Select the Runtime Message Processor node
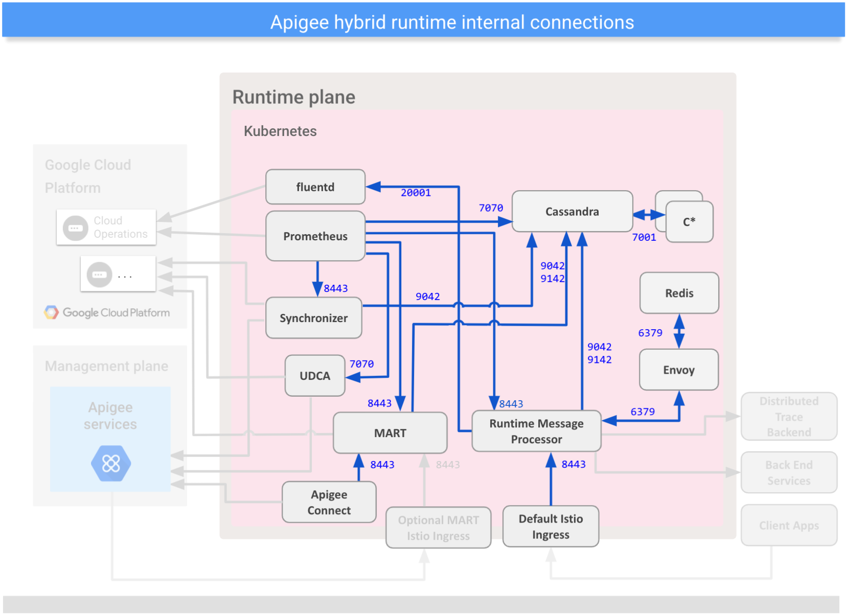 [536, 431]
